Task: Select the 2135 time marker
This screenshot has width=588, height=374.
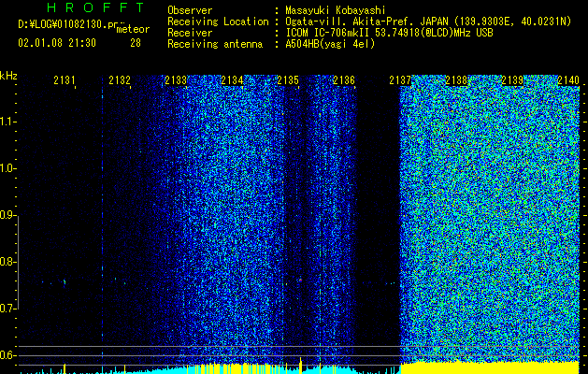Action: pos(288,80)
